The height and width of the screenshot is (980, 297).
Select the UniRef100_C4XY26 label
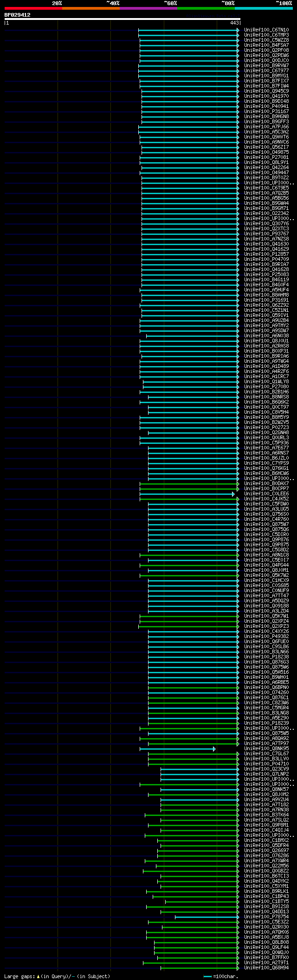point(266,632)
